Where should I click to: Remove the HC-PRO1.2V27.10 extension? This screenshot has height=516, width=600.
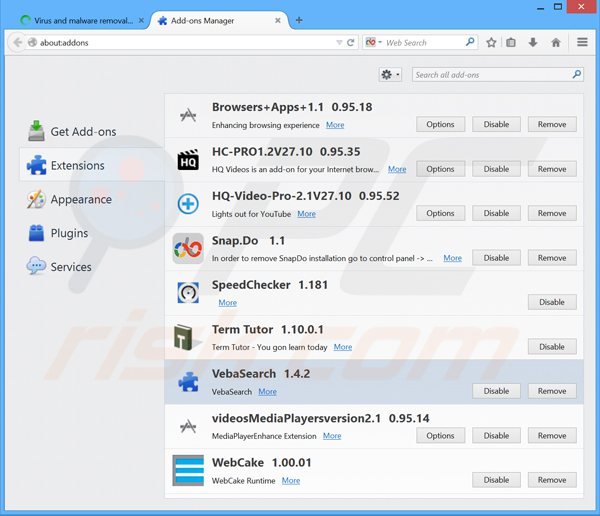(552, 169)
